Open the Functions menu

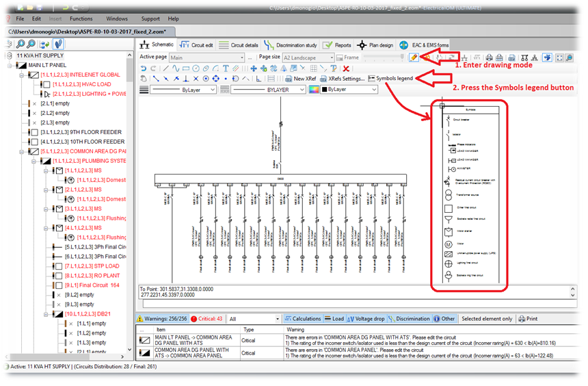click(x=81, y=18)
